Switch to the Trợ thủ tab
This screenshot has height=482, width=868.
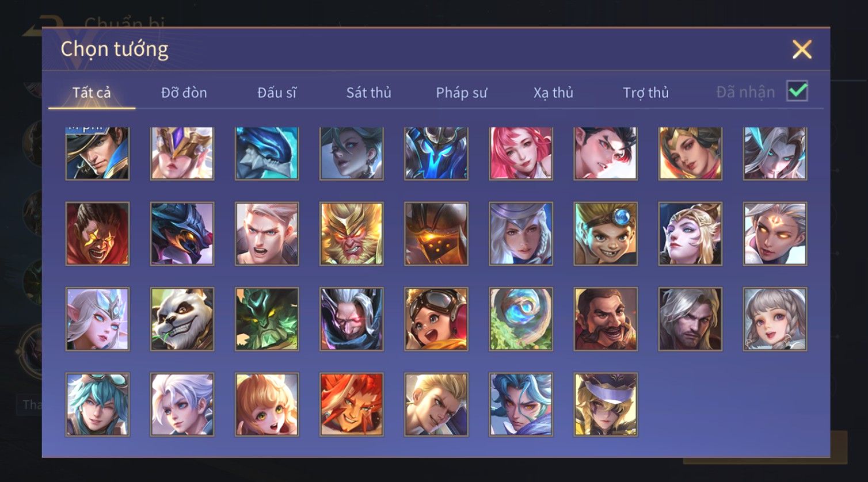(646, 93)
